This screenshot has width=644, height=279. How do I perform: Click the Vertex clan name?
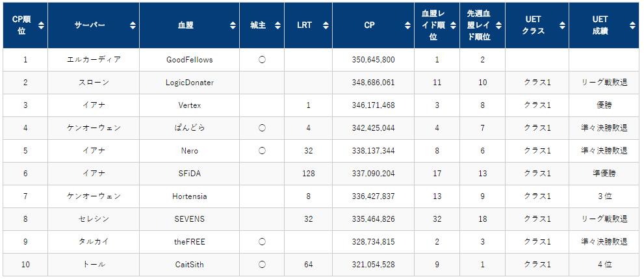(190, 105)
